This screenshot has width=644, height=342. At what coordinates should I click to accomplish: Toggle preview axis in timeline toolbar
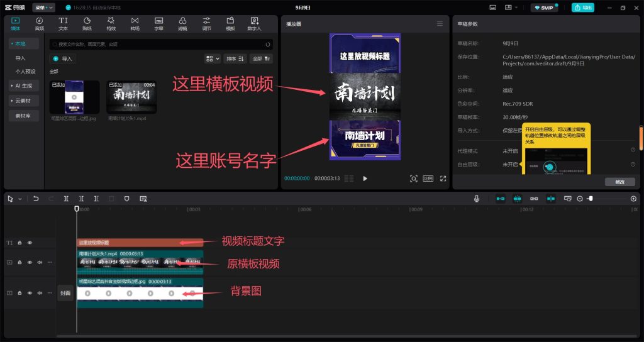(x=551, y=199)
